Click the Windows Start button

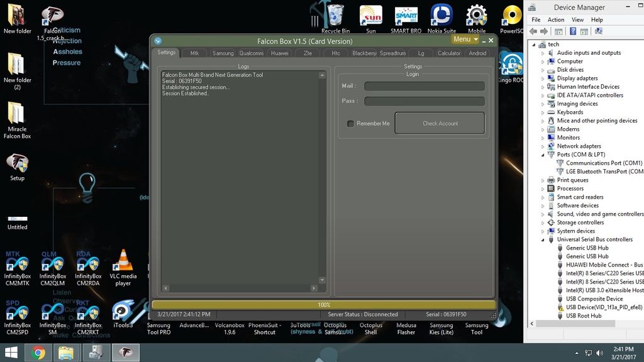point(11,353)
